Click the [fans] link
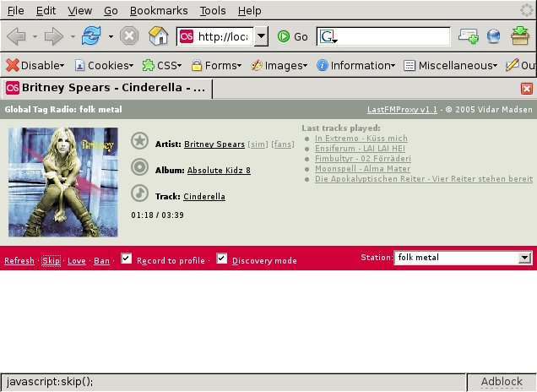Viewport: 537px width, 392px height. (x=283, y=144)
